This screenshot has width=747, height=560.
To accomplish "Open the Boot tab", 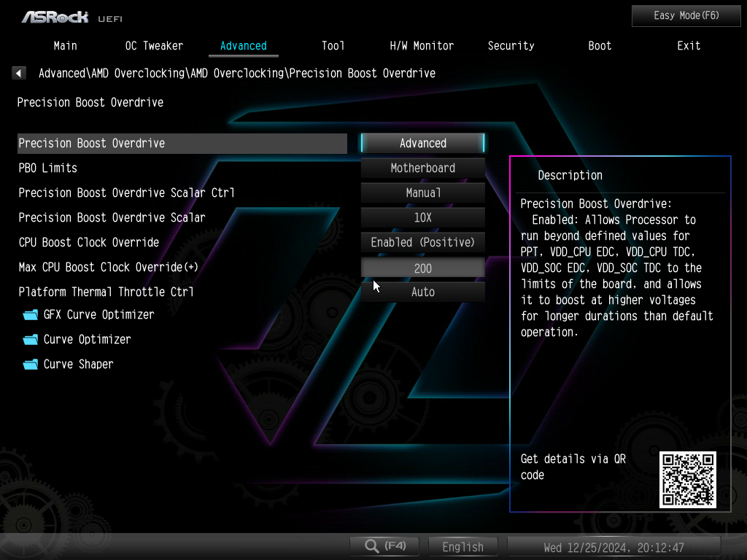I will (600, 46).
